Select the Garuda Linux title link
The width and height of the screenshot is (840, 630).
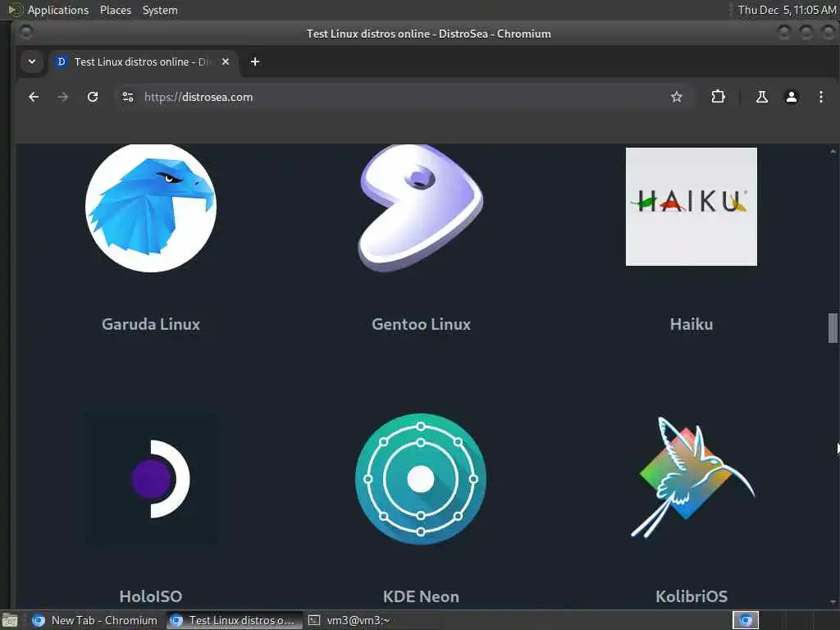151,324
